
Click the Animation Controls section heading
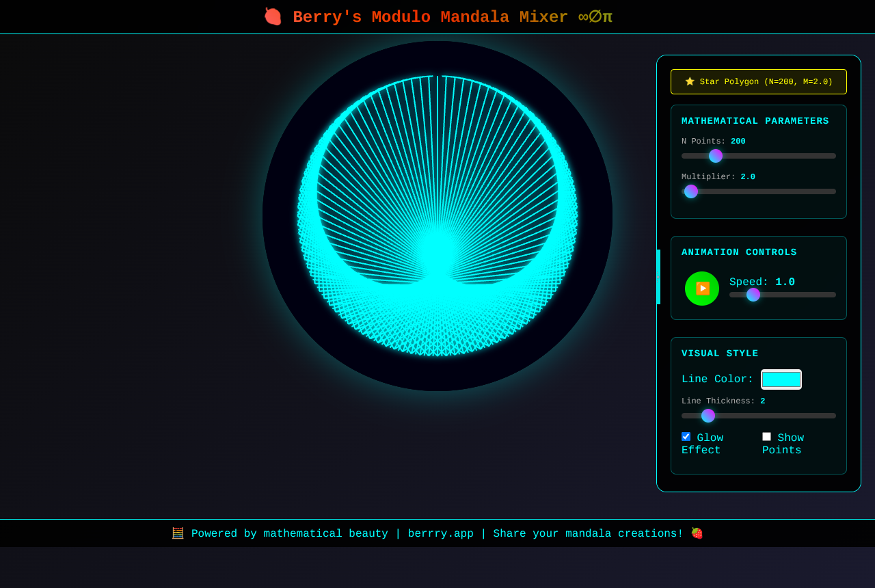tap(739, 252)
